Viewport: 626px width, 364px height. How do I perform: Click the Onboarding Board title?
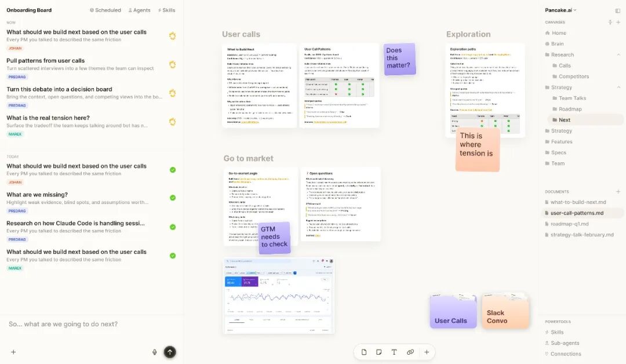tap(29, 10)
